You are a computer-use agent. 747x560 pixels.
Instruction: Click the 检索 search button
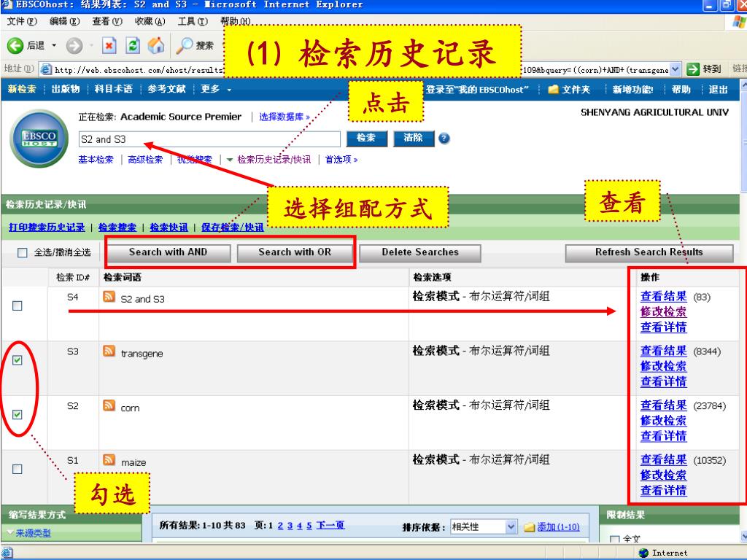(366, 138)
